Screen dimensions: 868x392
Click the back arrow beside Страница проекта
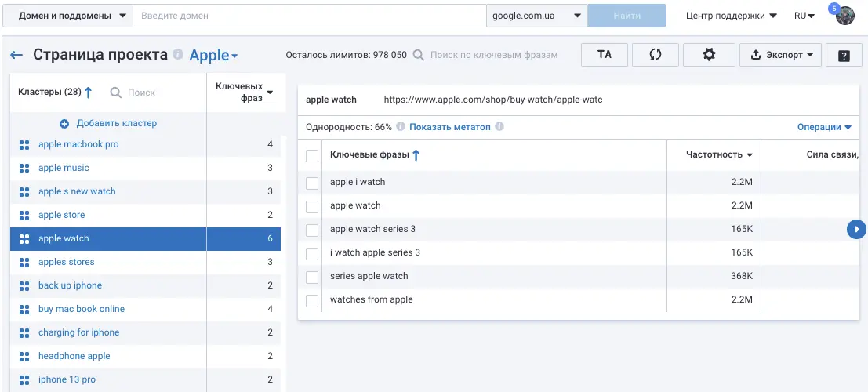pos(16,55)
